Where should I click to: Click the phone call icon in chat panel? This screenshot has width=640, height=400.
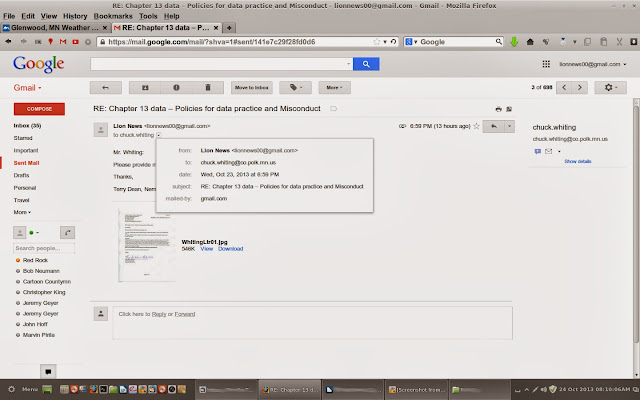coord(67,233)
